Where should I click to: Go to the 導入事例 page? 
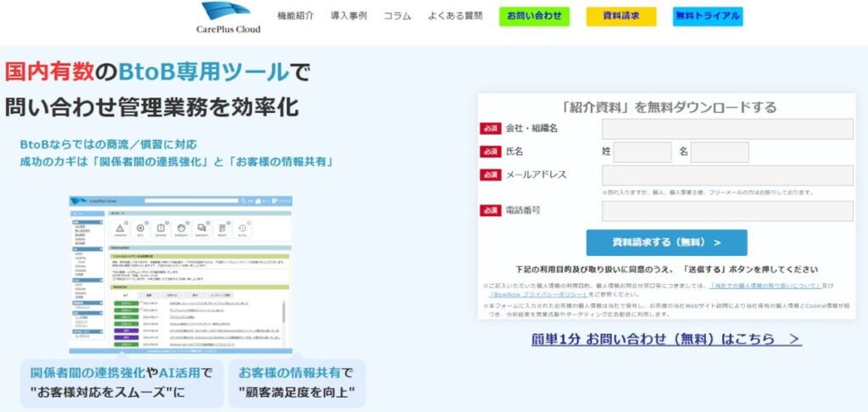coord(348,16)
